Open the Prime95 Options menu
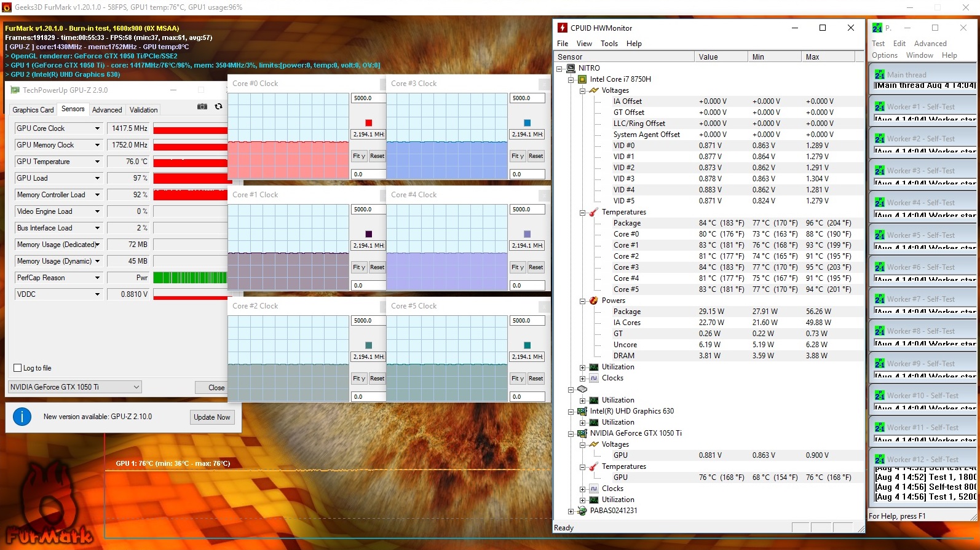The width and height of the screenshot is (980, 550). pos(885,55)
